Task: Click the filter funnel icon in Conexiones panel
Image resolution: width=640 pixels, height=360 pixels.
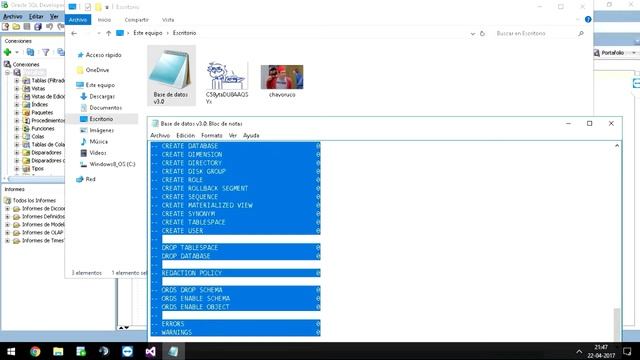Action: click(46, 52)
